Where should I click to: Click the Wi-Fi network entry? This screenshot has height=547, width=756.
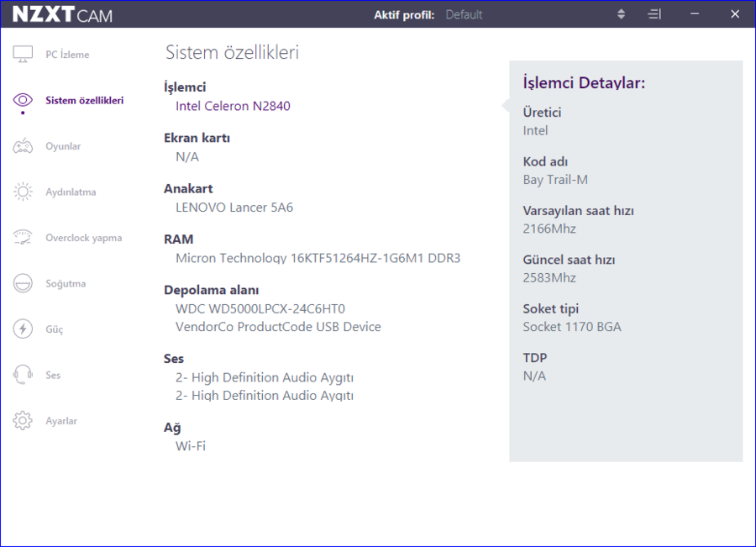[191, 445]
